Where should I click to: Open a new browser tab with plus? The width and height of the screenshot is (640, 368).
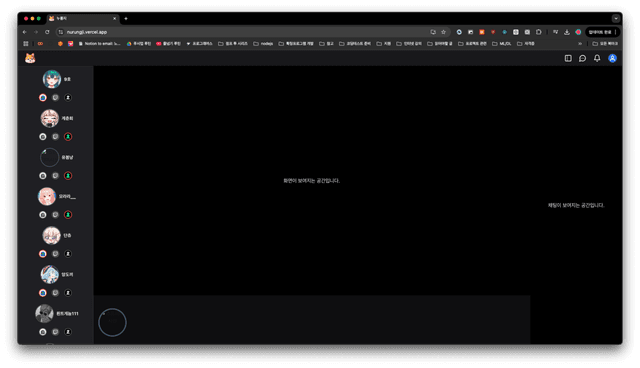tap(126, 18)
